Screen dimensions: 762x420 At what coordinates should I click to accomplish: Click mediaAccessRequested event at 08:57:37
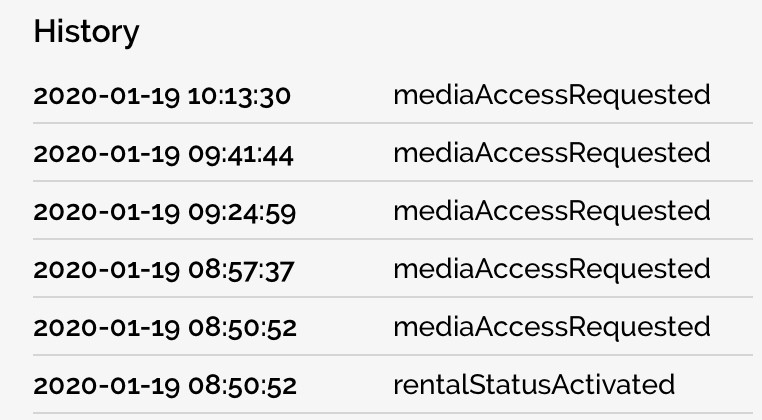click(552, 269)
